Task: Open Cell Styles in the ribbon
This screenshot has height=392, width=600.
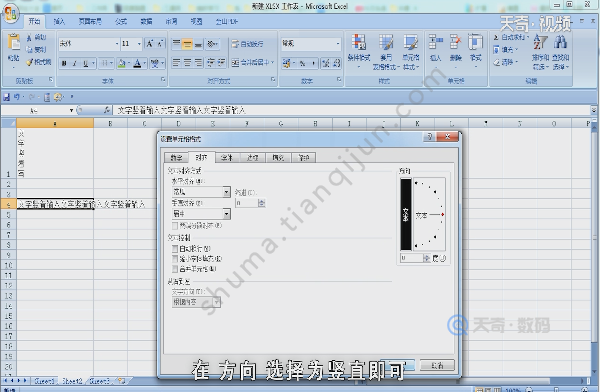Action: tap(411, 52)
